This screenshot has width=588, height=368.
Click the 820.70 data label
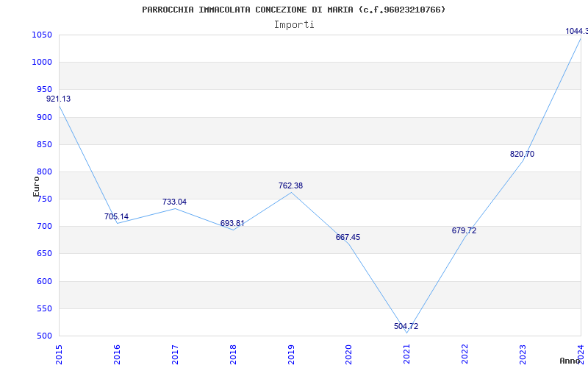(522, 155)
